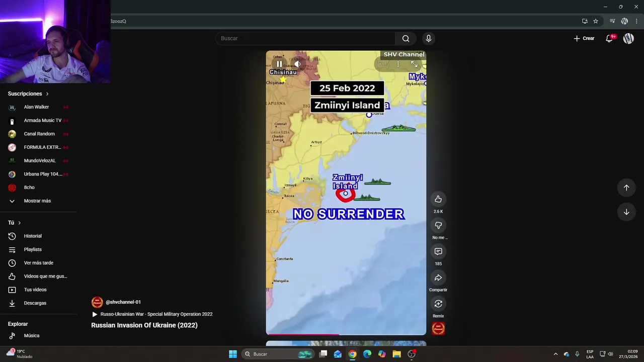Open Ver más tarde list

pyautogui.click(x=38, y=263)
